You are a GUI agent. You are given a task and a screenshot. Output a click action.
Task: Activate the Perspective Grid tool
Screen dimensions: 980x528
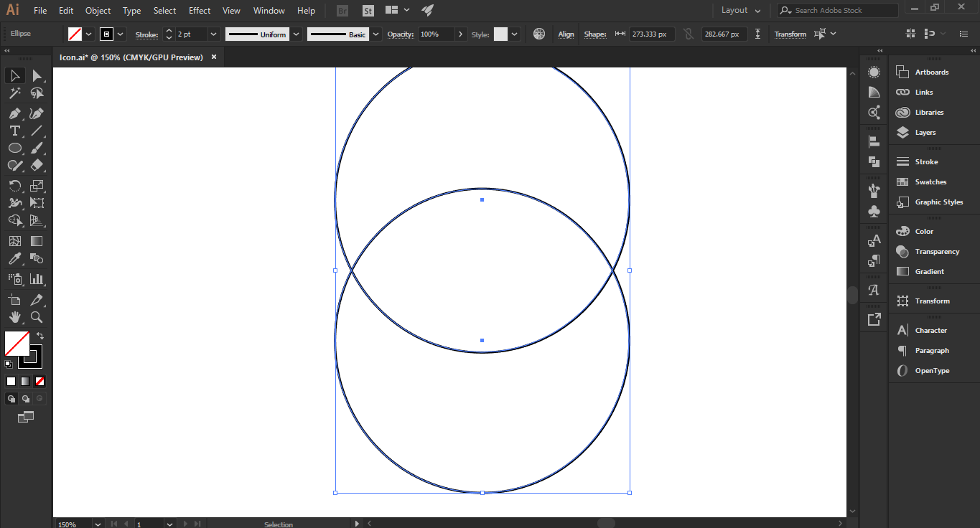(x=37, y=220)
